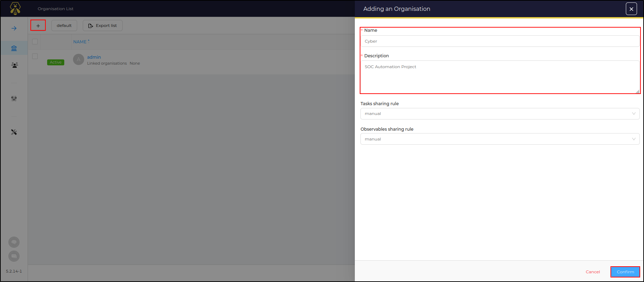The height and width of the screenshot is (282, 644).
Task: Expand the sidebar with arrow icon
Action: [x=14, y=28]
